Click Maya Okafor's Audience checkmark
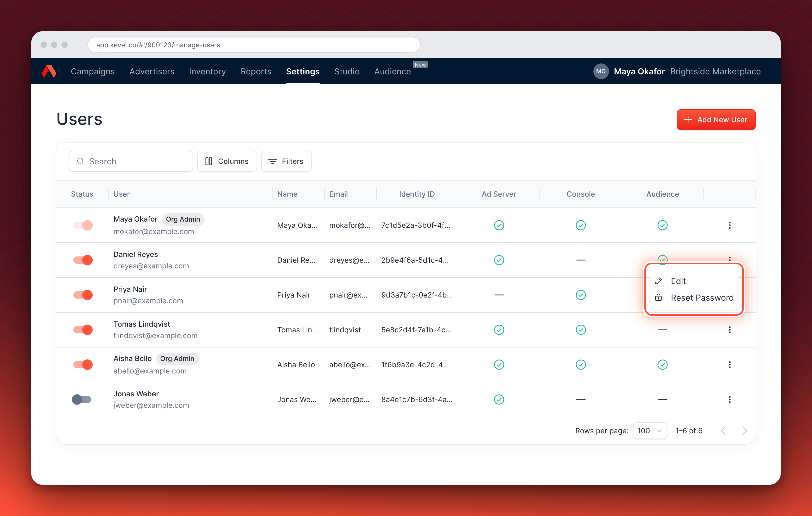 [x=662, y=225]
